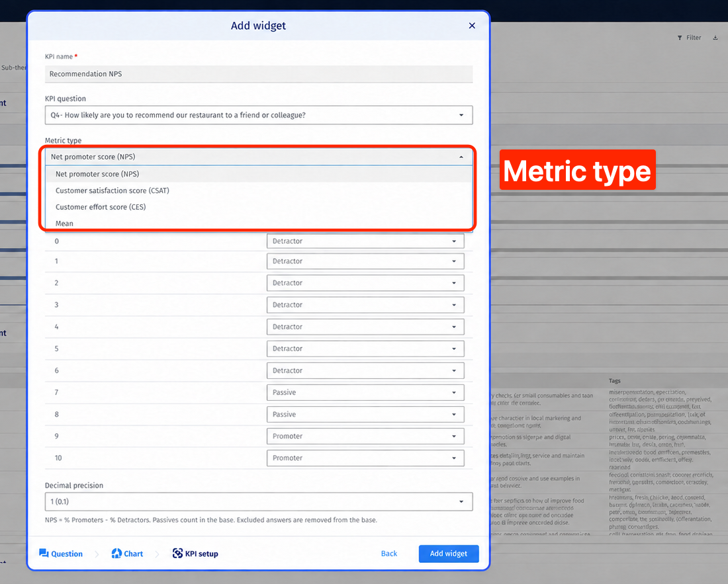
Task: Select Net promoter score (NPS) option
Action: click(259, 174)
